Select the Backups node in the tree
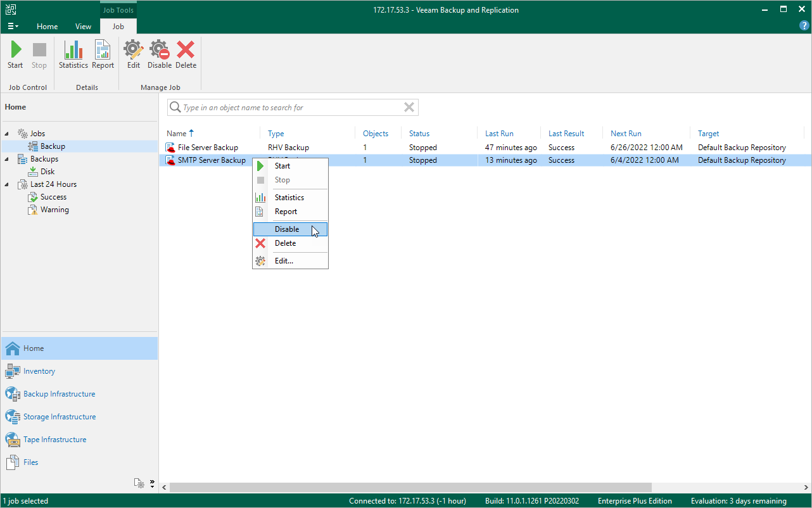 (x=44, y=159)
